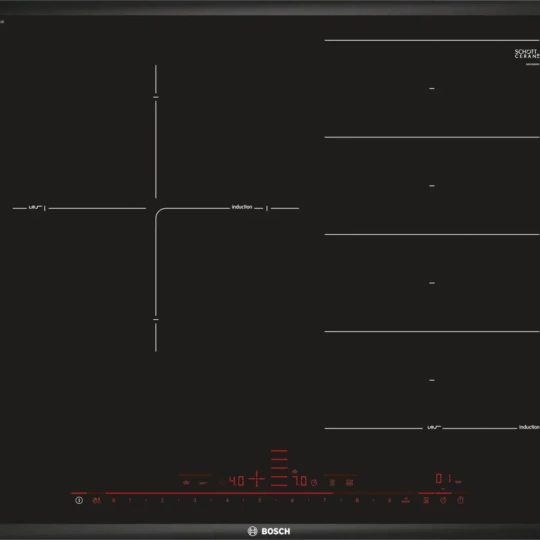Image resolution: width=540 pixels, height=540 pixels.
Task: Tap the hourglass kitchen timer symbol
Action: [426, 500]
